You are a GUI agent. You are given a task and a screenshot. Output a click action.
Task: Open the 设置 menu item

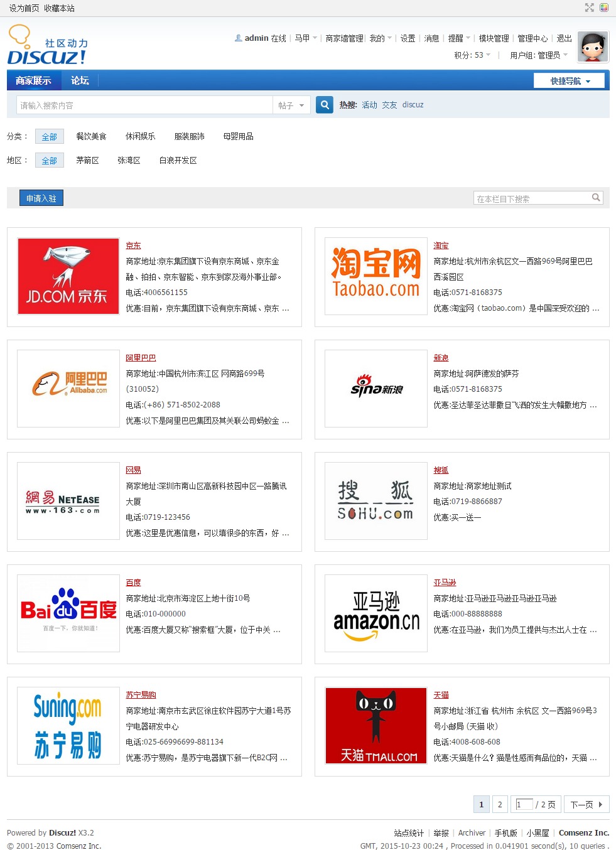pos(408,38)
